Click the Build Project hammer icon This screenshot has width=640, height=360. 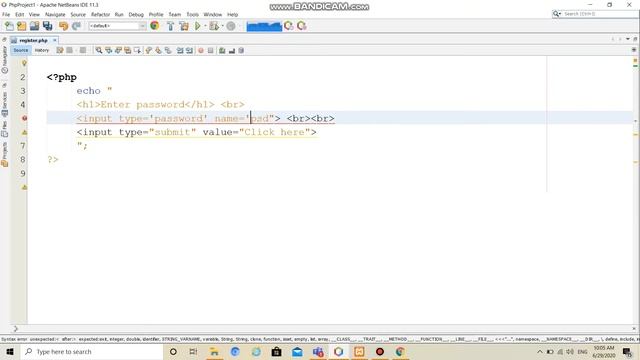(x=171, y=26)
